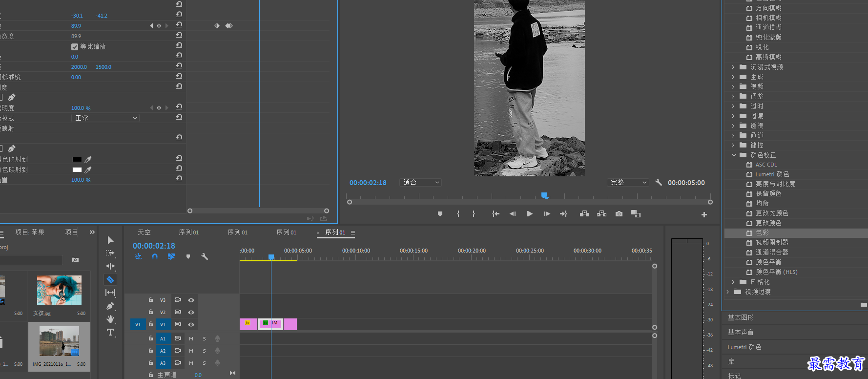Screen dimensions: 868x379
Task: Click the Export Frame camera icon
Action: click(x=619, y=214)
